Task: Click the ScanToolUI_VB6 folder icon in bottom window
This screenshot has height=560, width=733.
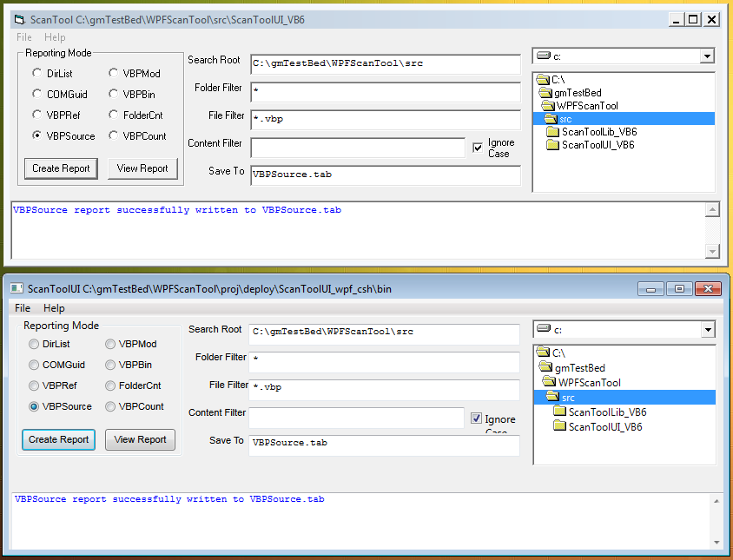Action: [560, 427]
